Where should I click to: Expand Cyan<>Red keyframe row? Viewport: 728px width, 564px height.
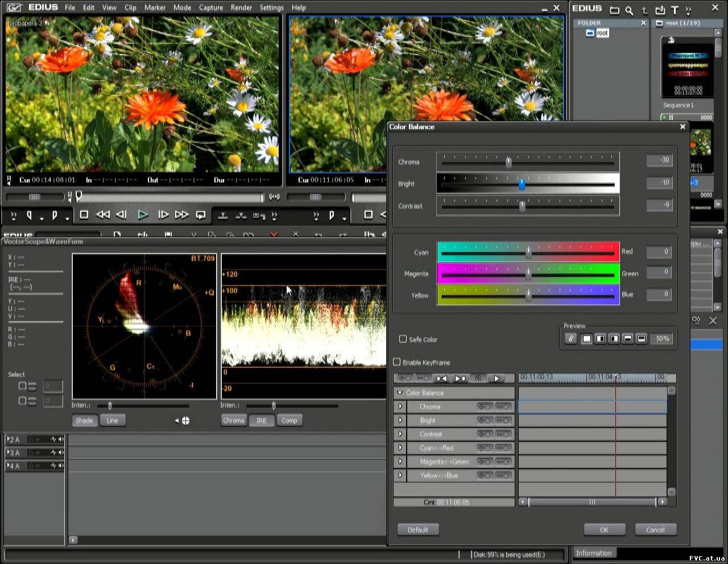coord(400,447)
